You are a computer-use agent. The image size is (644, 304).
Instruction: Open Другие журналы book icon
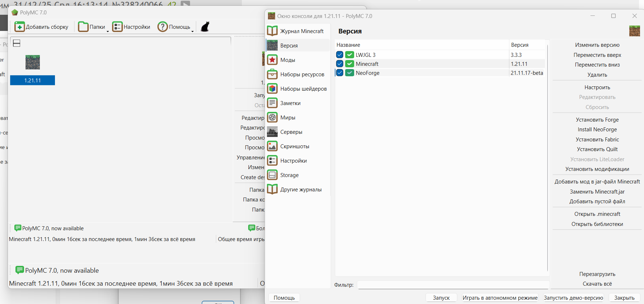pos(272,189)
